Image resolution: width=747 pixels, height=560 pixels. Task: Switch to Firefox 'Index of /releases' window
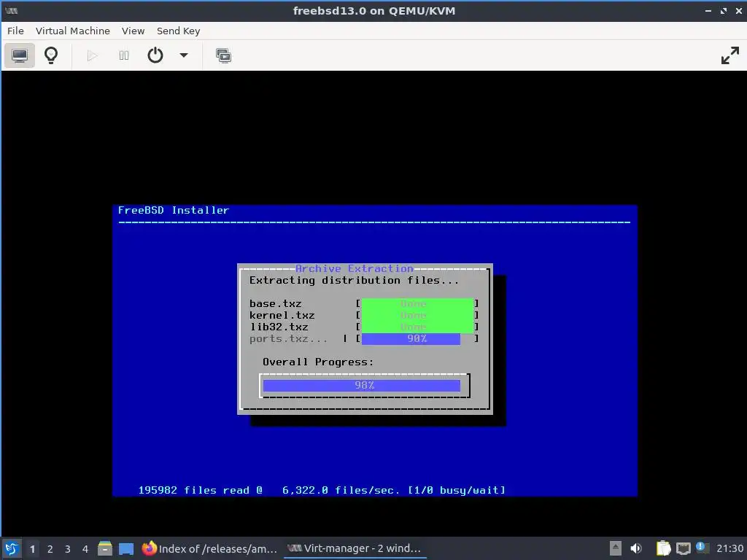pyautogui.click(x=209, y=548)
